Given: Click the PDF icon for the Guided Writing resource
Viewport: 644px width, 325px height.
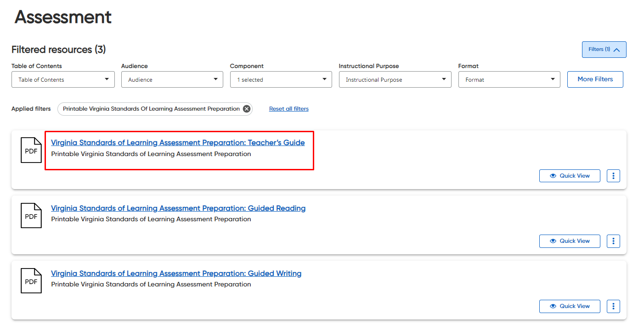Looking at the screenshot, I should pos(31,280).
